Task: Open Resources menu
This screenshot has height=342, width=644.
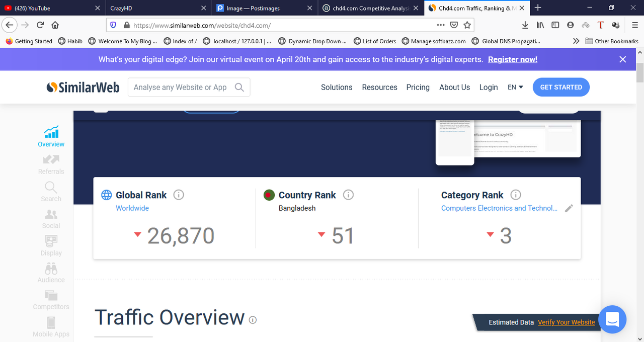Action: coord(379,87)
